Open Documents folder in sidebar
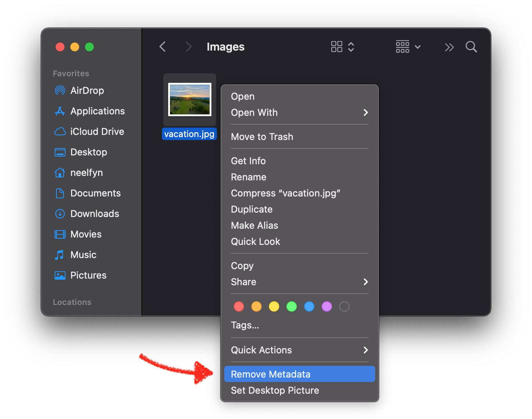532x419 pixels. pos(95,193)
